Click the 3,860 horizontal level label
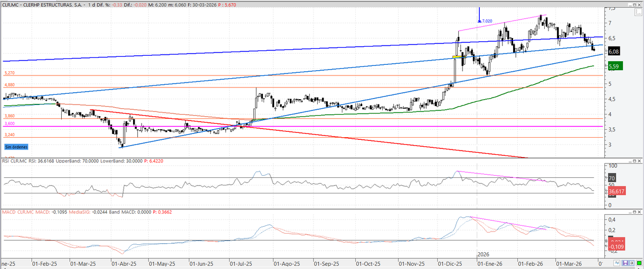Image resolution: width=644 pixels, height=269 pixels. tap(9, 116)
